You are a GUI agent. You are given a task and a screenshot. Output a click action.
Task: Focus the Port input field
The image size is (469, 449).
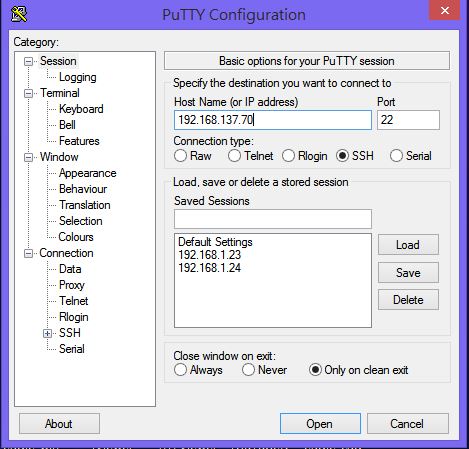tap(408, 120)
